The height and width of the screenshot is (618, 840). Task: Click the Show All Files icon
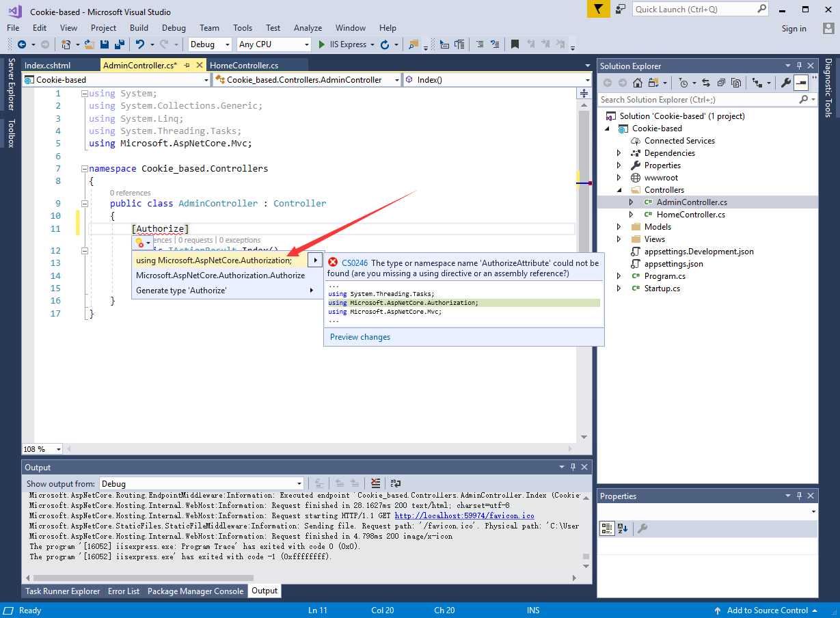736,83
